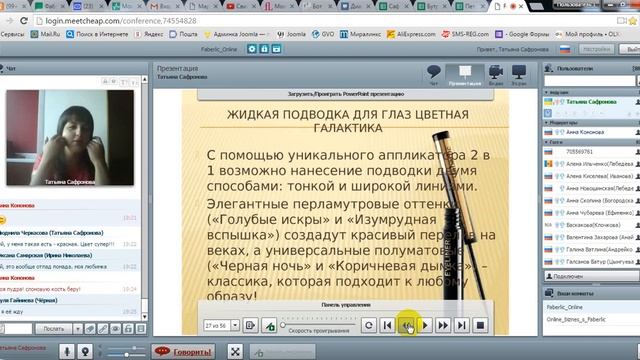Click the save notes icon in chat toolbar

coord(141,329)
